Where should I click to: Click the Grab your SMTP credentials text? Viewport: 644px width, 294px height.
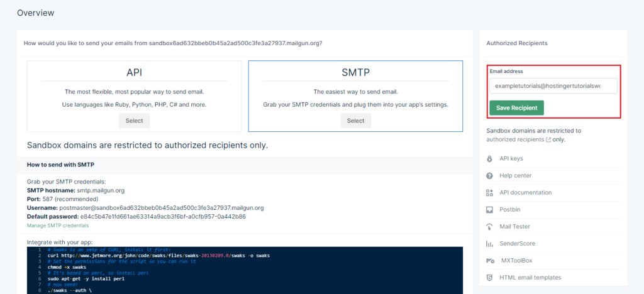(x=67, y=182)
